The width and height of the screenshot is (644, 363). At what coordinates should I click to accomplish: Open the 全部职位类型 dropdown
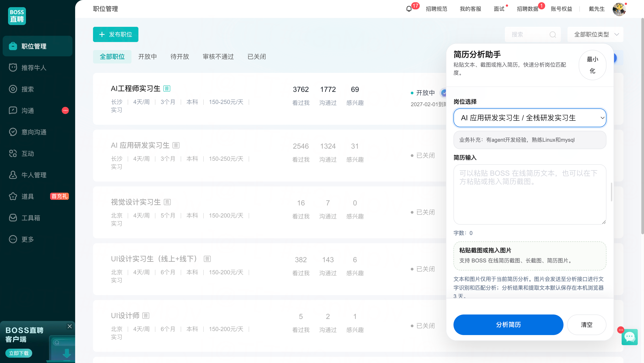pyautogui.click(x=595, y=34)
